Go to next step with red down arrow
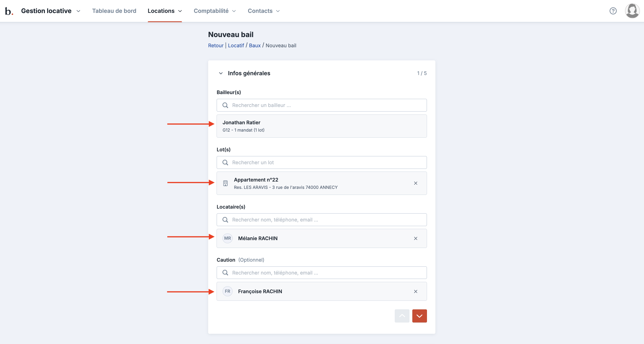Image resolution: width=644 pixels, height=344 pixels. (x=419, y=316)
